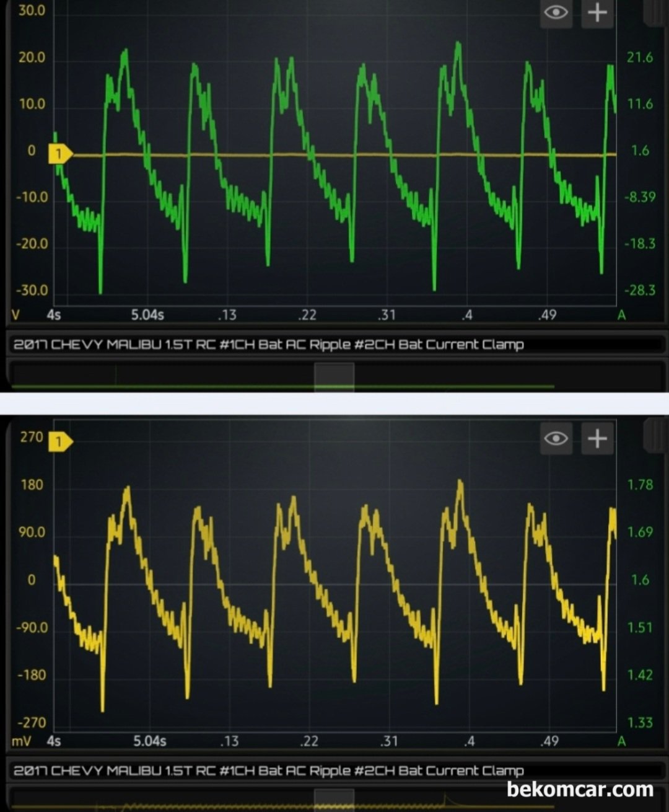Viewport: 669px width, 812px height.
Task: Click the mV unit label on lower chart
Action: pyautogui.click(x=21, y=741)
